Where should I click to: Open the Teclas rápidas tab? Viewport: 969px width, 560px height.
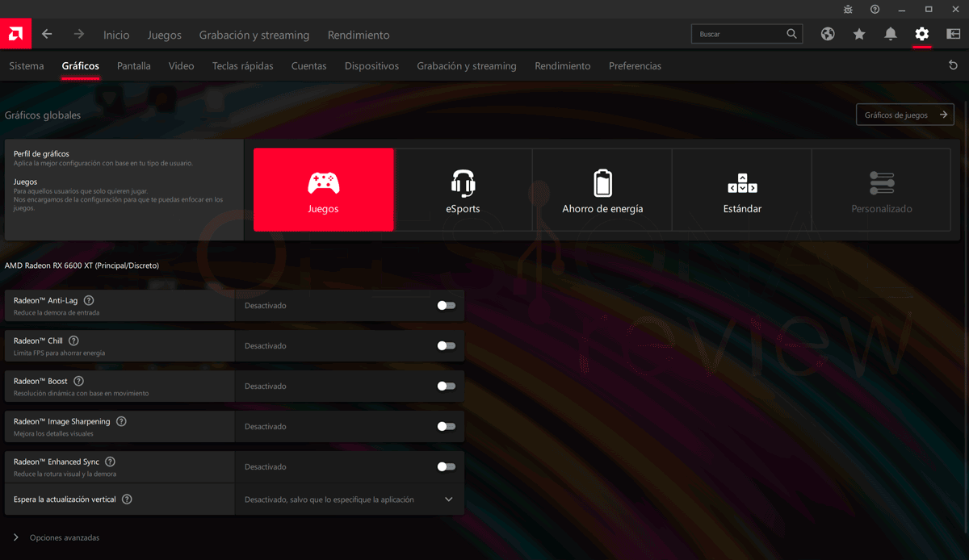243,66
